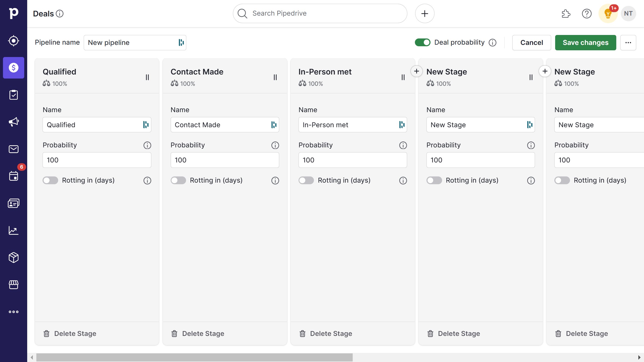Open Insights chart icon
The width and height of the screenshot is (644, 362).
coord(13,230)
